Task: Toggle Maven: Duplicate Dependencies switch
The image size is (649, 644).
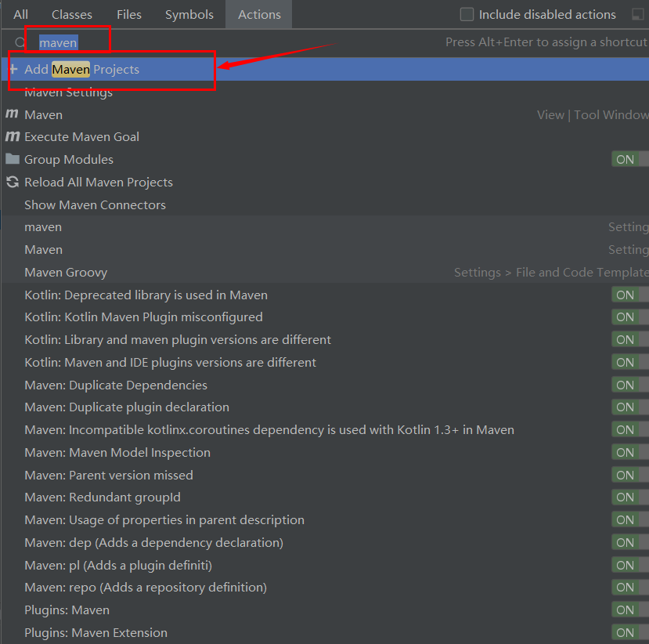Action: pyautogui.click(x=630, y=385)
